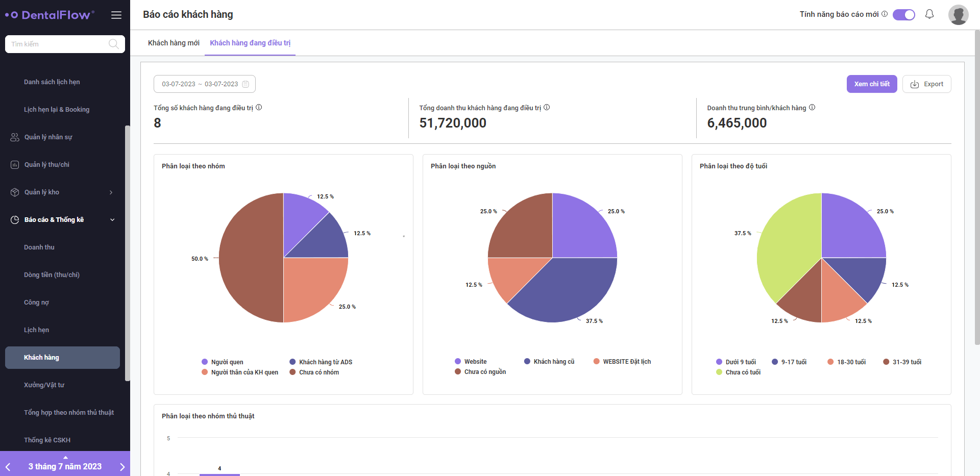Click the DentalFlow logo

pyautogui.click(x=50, y=15)
